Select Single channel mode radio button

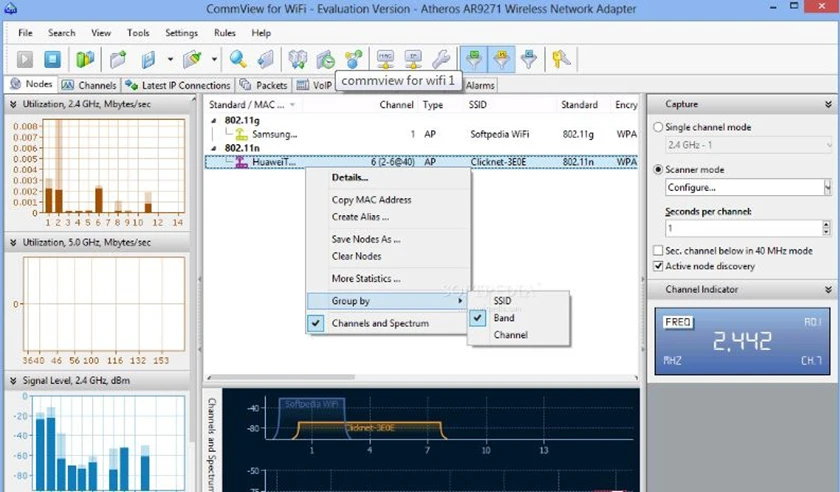658,127
